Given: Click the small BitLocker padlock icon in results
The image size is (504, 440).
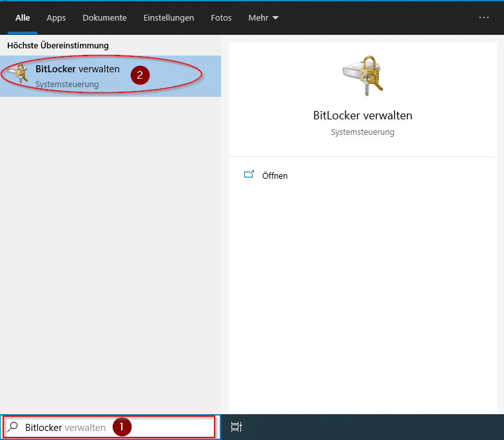Looking at the screenshot, I should tap(17, 74).
